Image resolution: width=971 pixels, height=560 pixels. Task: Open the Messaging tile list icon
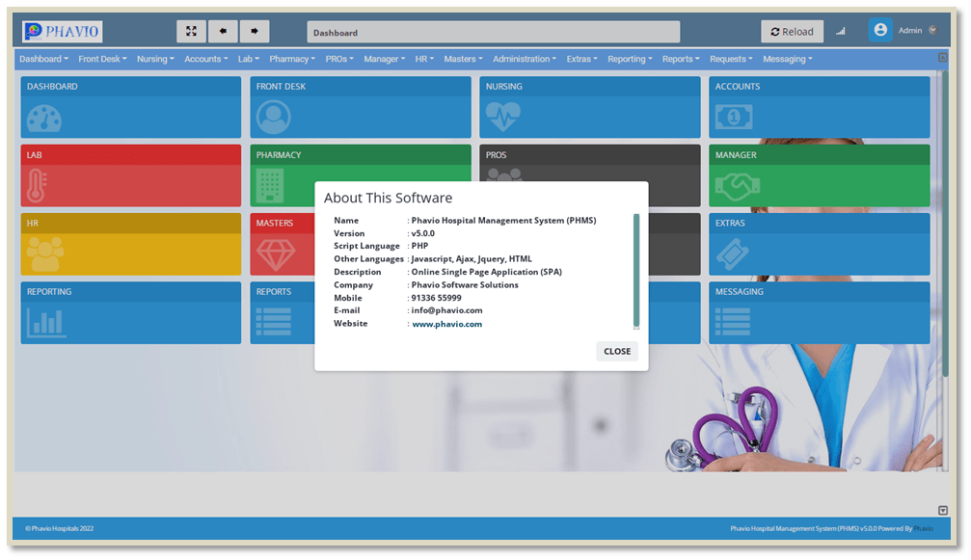[x=733, y=322]
